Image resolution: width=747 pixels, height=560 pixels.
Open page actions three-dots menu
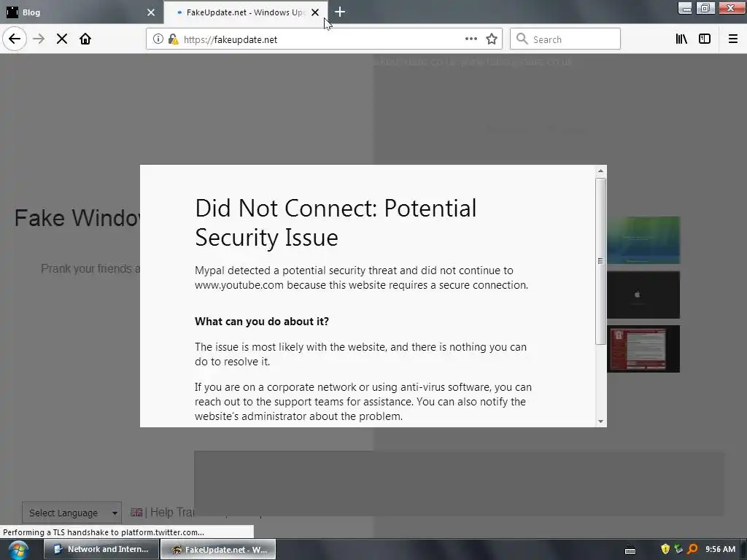(x=471, y=39)
